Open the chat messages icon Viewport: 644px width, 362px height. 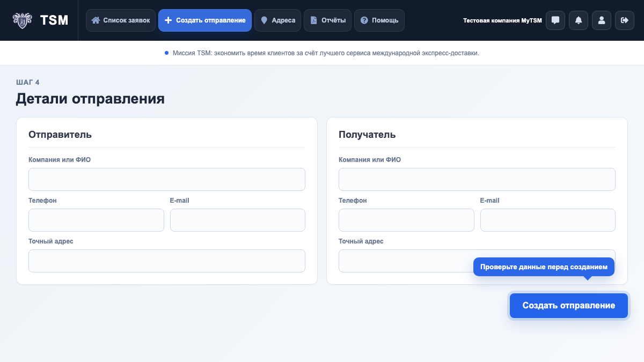click(x=555, y=20)
